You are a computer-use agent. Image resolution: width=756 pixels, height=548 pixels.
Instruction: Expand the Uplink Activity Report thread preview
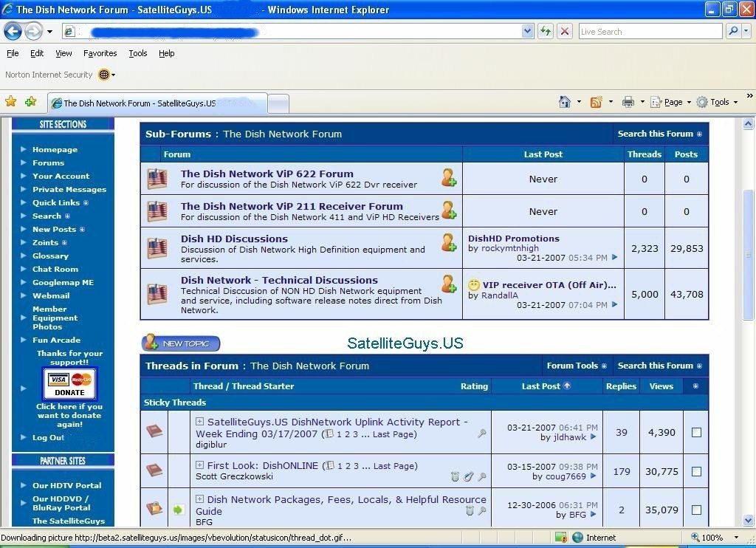tap(199, 421)
